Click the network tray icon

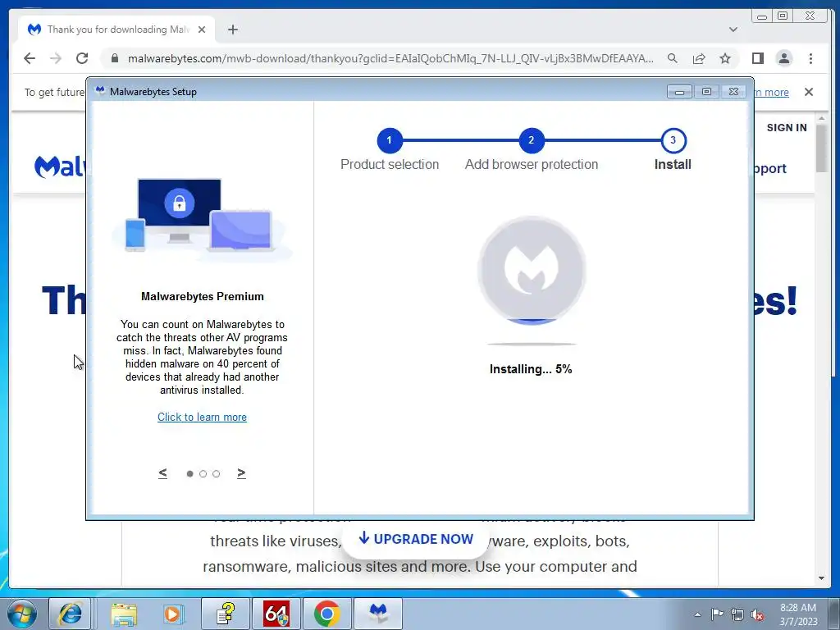pos(737,614)
